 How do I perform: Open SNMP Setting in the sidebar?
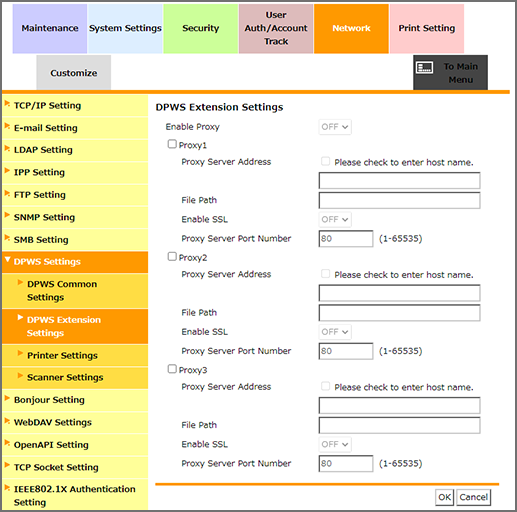click(75, 217)
